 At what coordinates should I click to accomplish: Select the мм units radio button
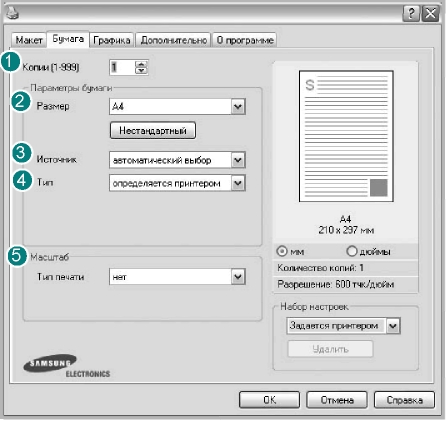pos(282,251)
